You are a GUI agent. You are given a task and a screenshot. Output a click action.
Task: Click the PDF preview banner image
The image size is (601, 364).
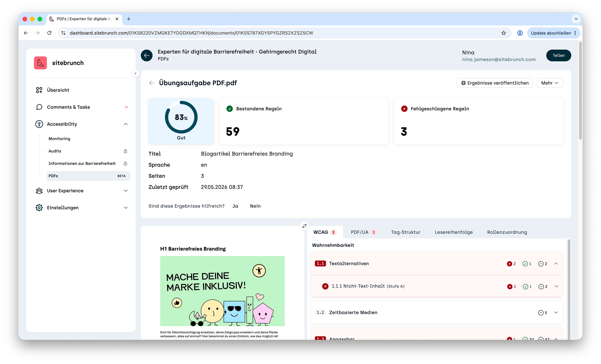[222, 291]
